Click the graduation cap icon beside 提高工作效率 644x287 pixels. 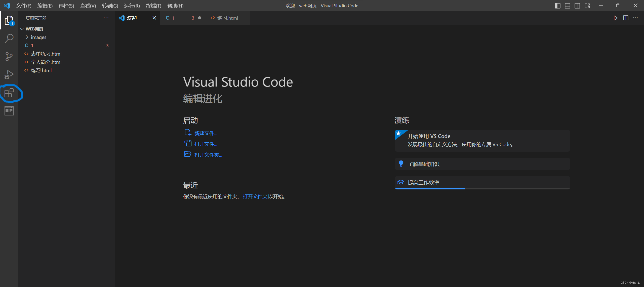tap(401, 182)
